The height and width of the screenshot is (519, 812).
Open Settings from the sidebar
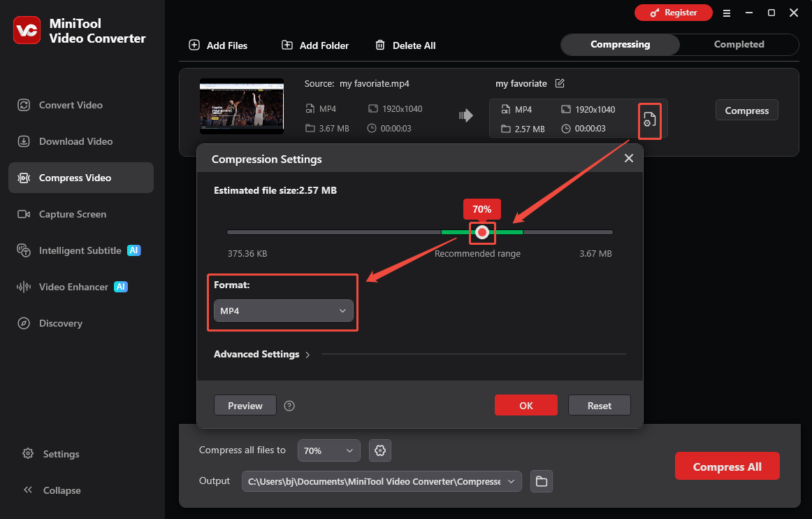coord(51,454)
